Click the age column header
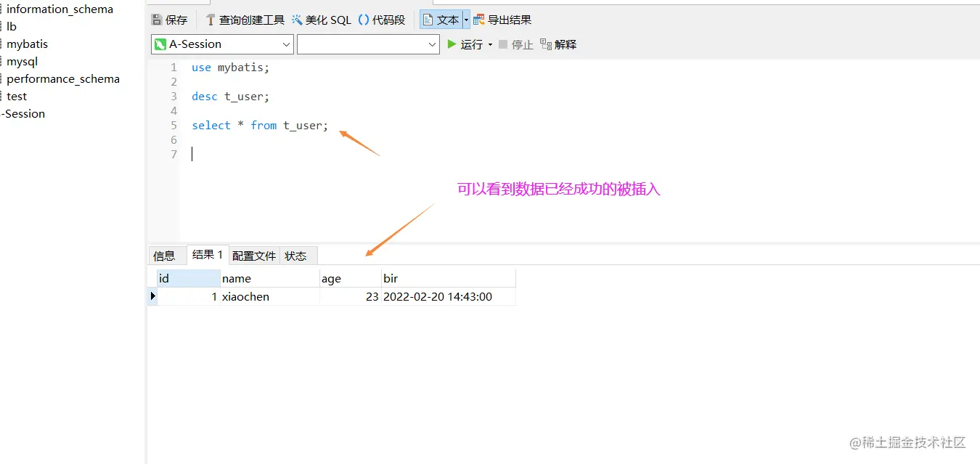Image resolution: width=980 pixels, height=464 pixels. point(351,278)
